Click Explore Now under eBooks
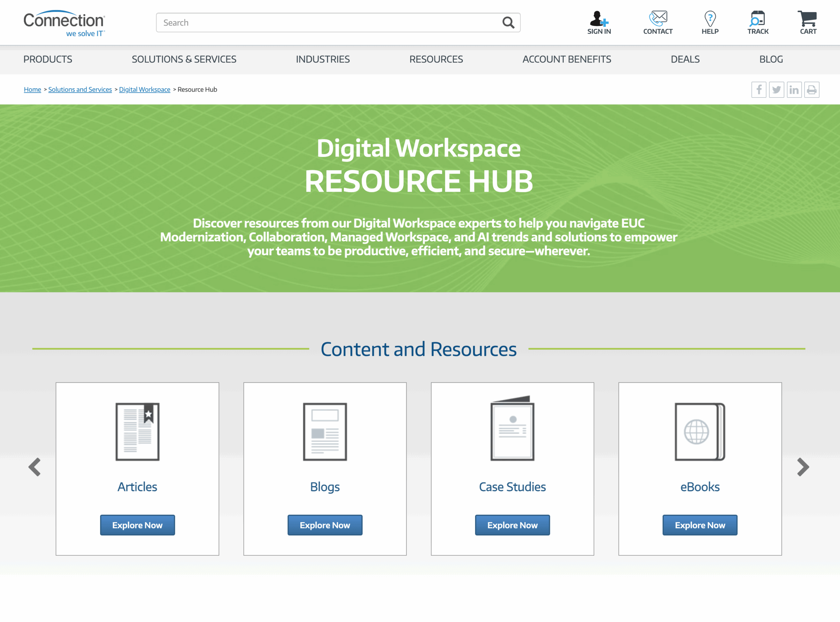 pos(700,525)
